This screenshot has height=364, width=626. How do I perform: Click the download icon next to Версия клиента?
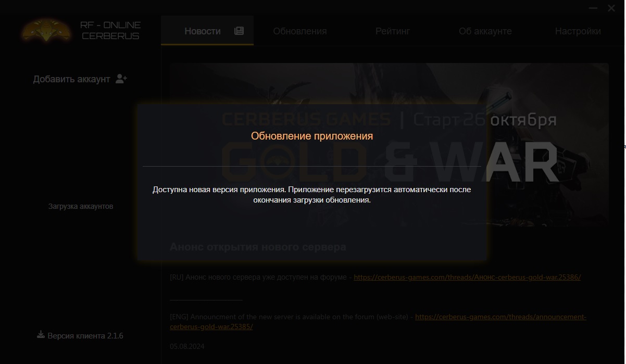pos(41,335)
